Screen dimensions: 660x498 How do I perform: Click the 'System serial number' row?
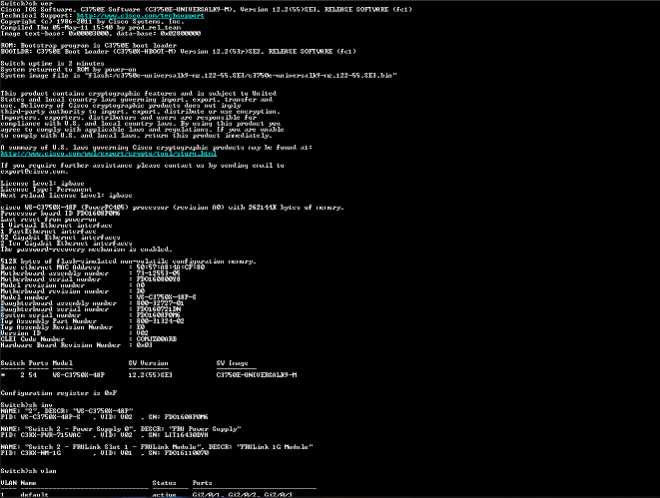tap(90, 315)
